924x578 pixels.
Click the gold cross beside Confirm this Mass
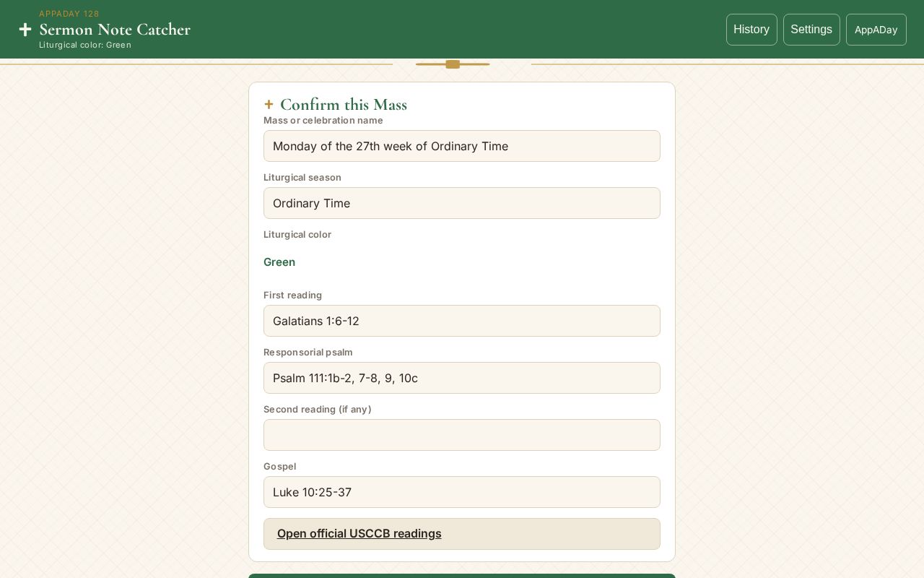(x=269, y=105)
